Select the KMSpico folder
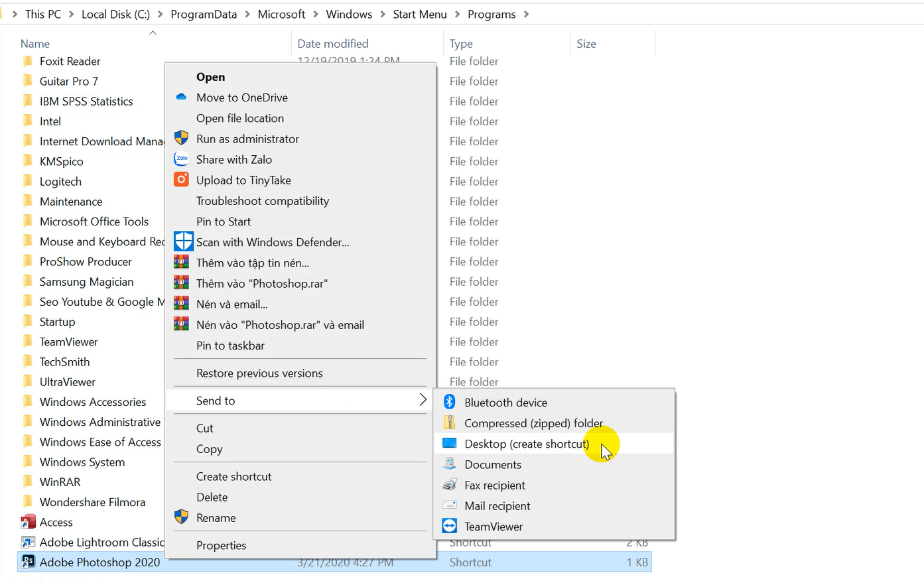Image resolution: width=924 pixels, height=579 pixels. tap(62, 161)
